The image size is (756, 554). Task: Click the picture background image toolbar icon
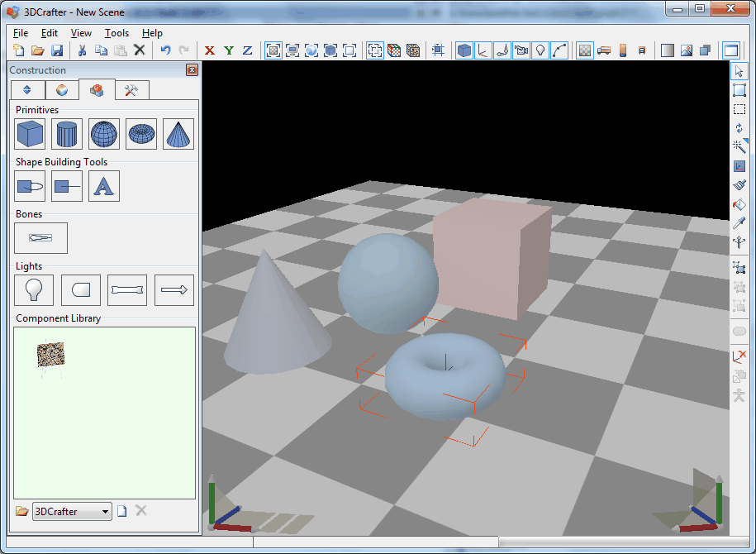(x=686, y=50)
